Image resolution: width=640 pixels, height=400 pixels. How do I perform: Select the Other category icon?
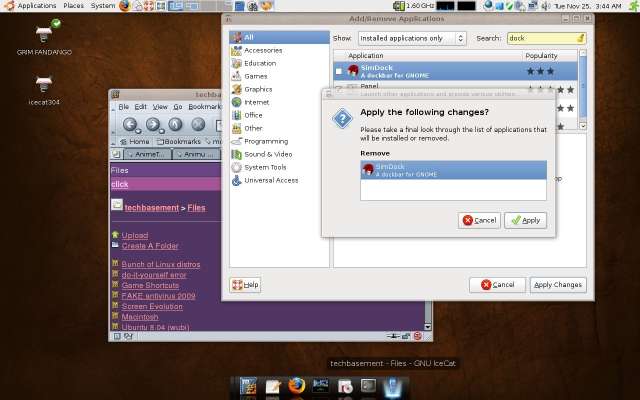[237, 128]
